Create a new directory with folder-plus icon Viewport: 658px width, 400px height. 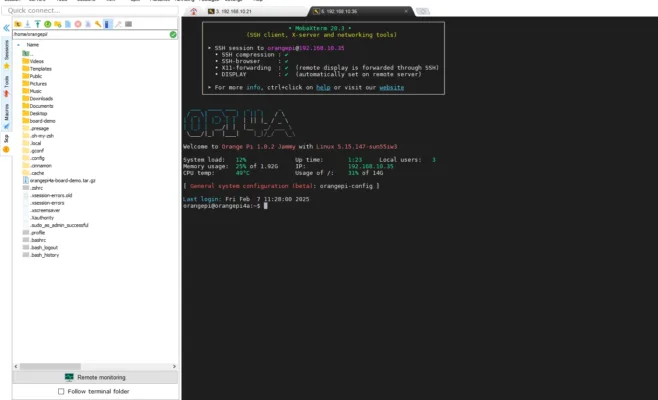[57, 24]
